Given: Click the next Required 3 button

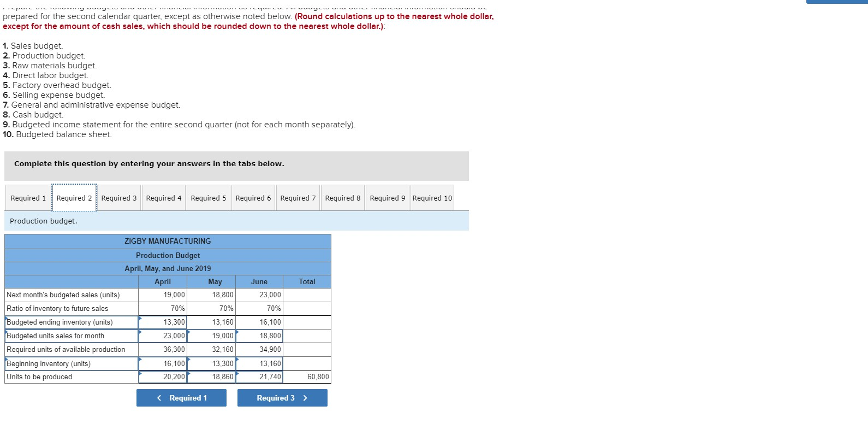Looking at the screenshot, I should (282, 398).
